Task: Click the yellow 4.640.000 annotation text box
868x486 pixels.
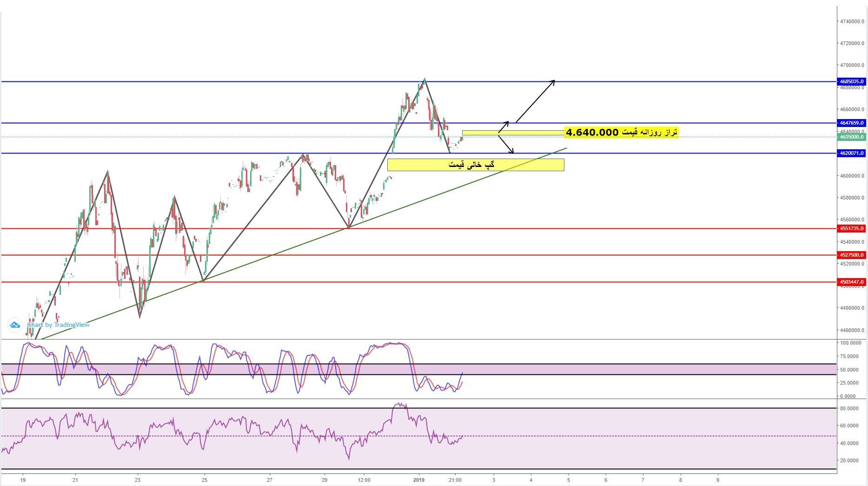Action: coord(621,133)
